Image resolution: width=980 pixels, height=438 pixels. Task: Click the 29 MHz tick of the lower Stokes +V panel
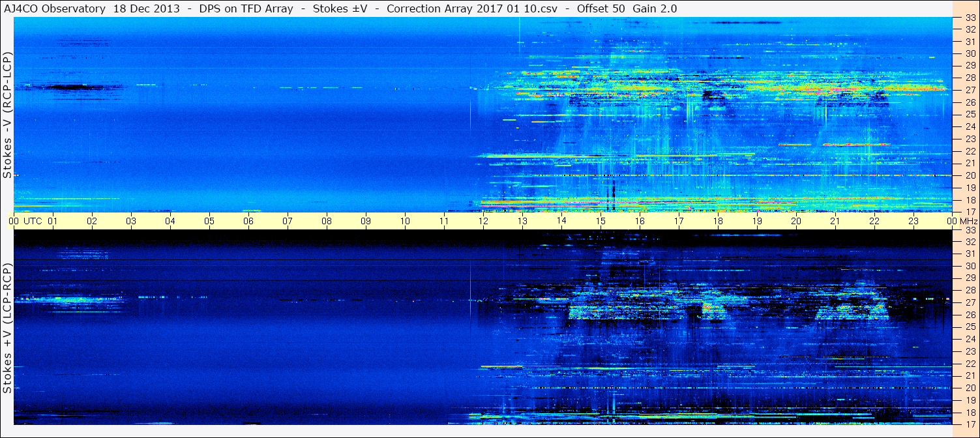[970, 278]
